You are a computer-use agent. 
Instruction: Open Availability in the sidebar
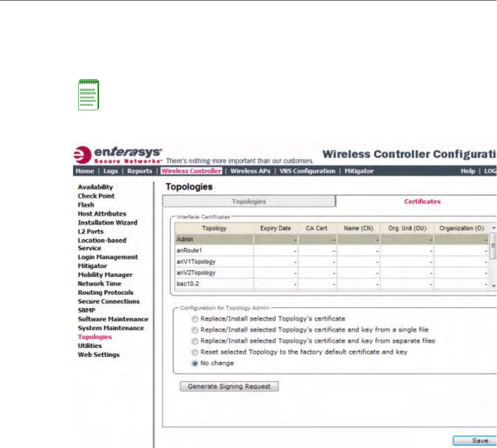click(x=96, y=187)
